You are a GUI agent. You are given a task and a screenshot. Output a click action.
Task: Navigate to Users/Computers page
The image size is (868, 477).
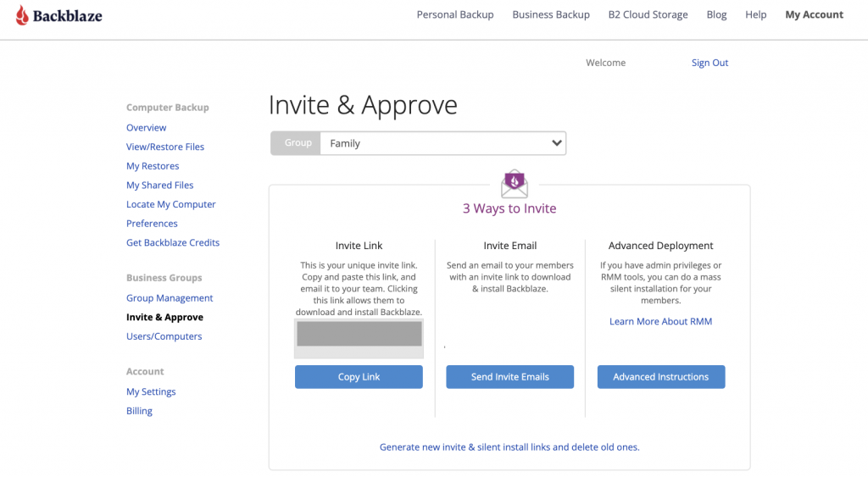pyautogui.click(x=164, y=336)
